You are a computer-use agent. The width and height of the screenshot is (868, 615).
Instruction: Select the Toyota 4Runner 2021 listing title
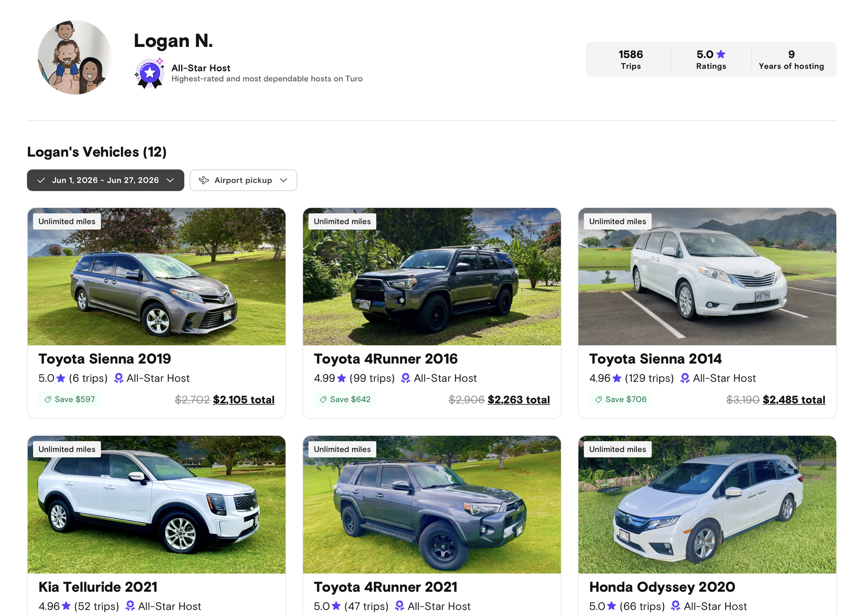tap(385, 587)
